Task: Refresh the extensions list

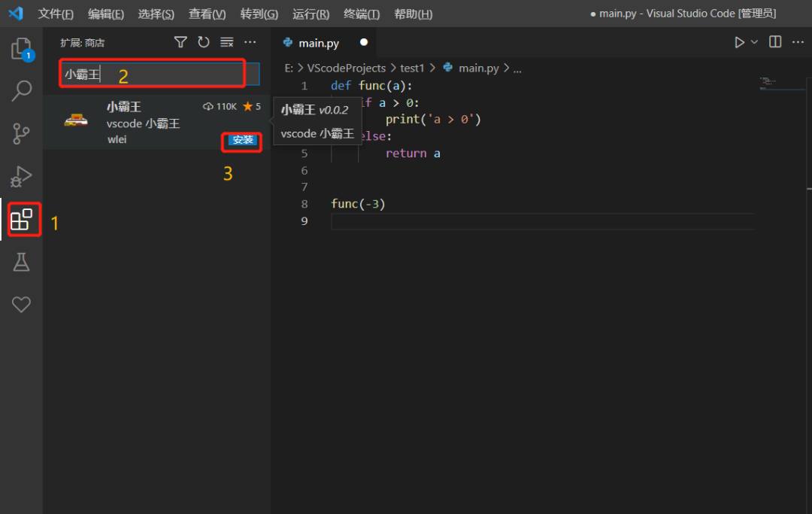Action: (x=204, y=42)
